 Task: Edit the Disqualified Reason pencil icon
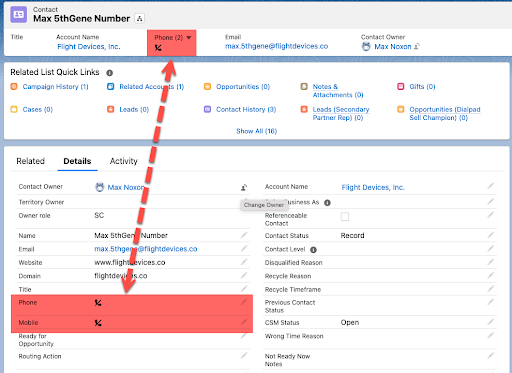491,262
